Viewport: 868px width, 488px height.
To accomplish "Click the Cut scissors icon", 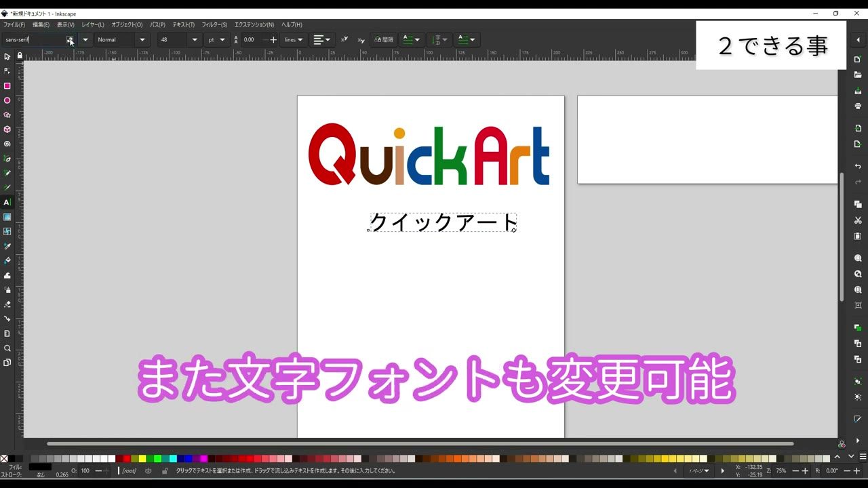I will click(858, 220).
